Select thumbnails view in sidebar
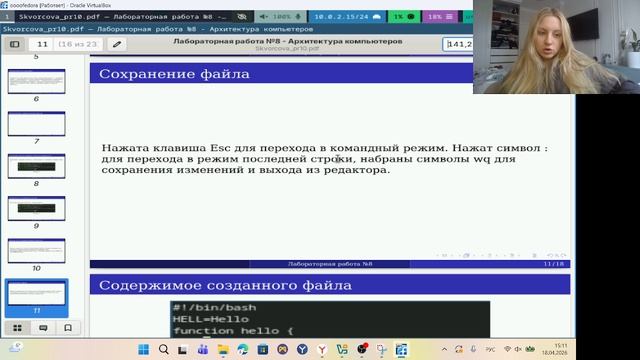 [18, 328]
